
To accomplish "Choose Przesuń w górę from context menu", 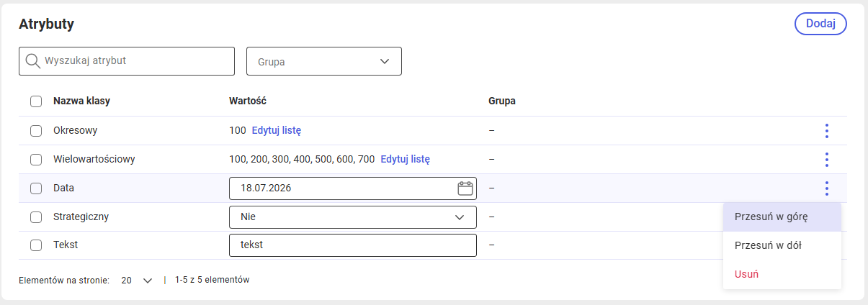I will click(782, 217).
